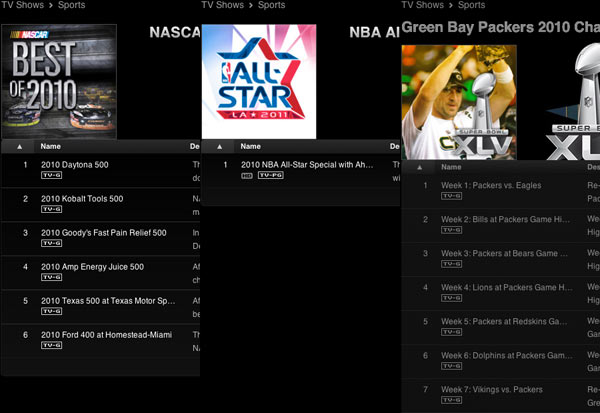The width and height of the screenshot is (600, 413).
Task: Click the TV-G badge under Week 1: Packers vs. Eagles
Action: 451,196
